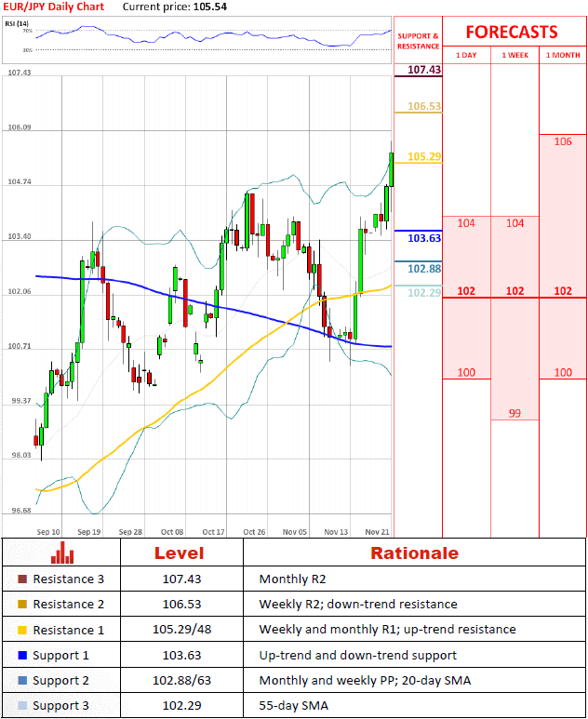Click the FORECASTS heading
This screenshot has height=719, width=588.
point(512,33)
